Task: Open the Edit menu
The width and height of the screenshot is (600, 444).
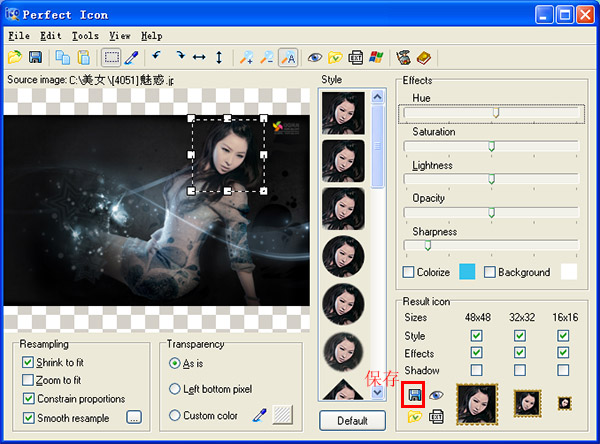Action: point(51,36)
